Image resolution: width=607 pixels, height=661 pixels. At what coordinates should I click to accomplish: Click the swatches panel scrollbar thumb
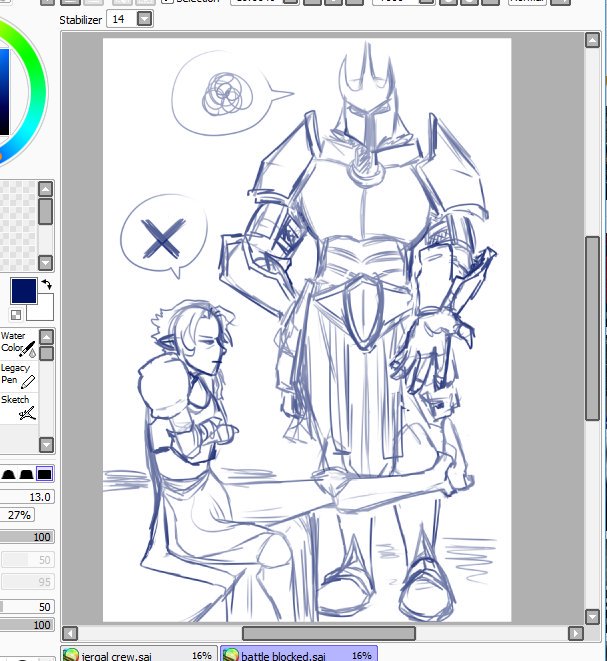(46, 211)
